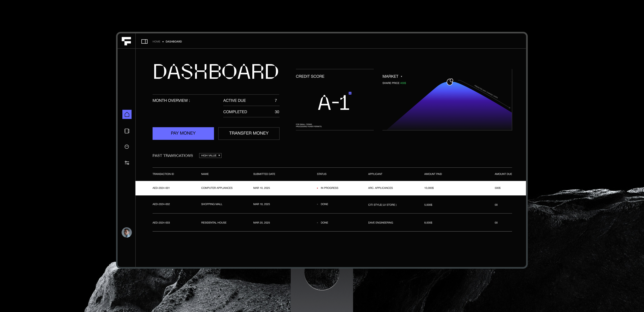Screen dimensions: 644x312
Task: Sort by Amount Paid column header
Action: [433, 174]
